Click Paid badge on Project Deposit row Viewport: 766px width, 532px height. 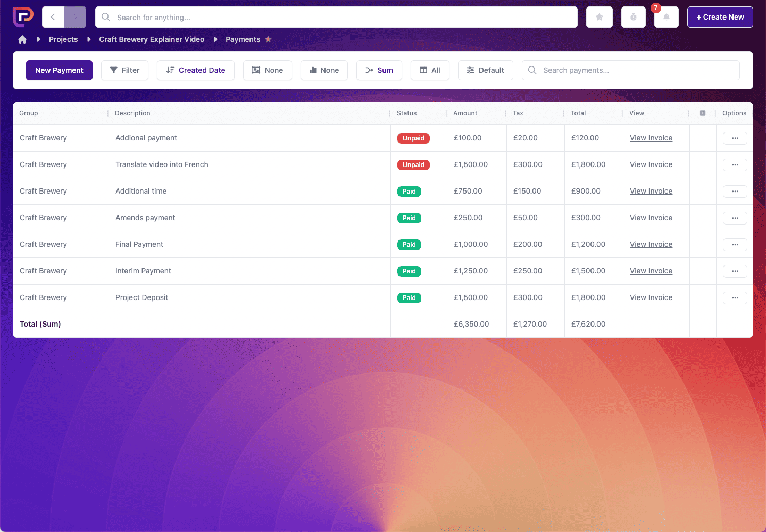tap(409, 298)
